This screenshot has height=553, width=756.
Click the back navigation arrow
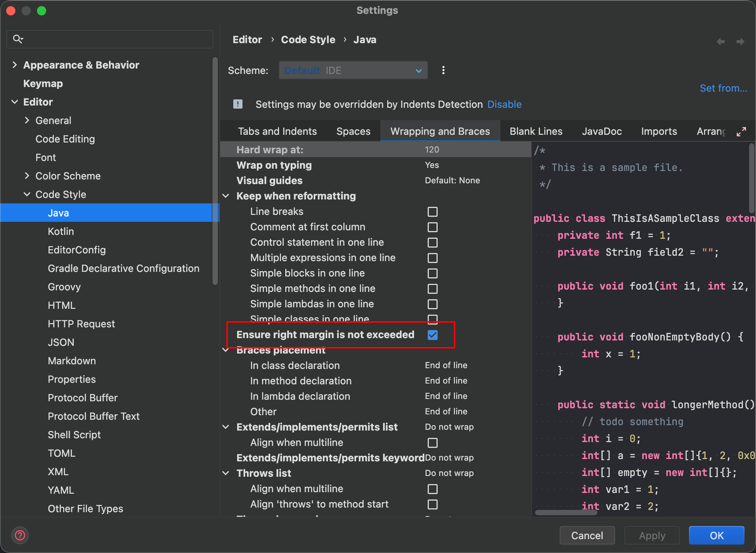point(721,41)
